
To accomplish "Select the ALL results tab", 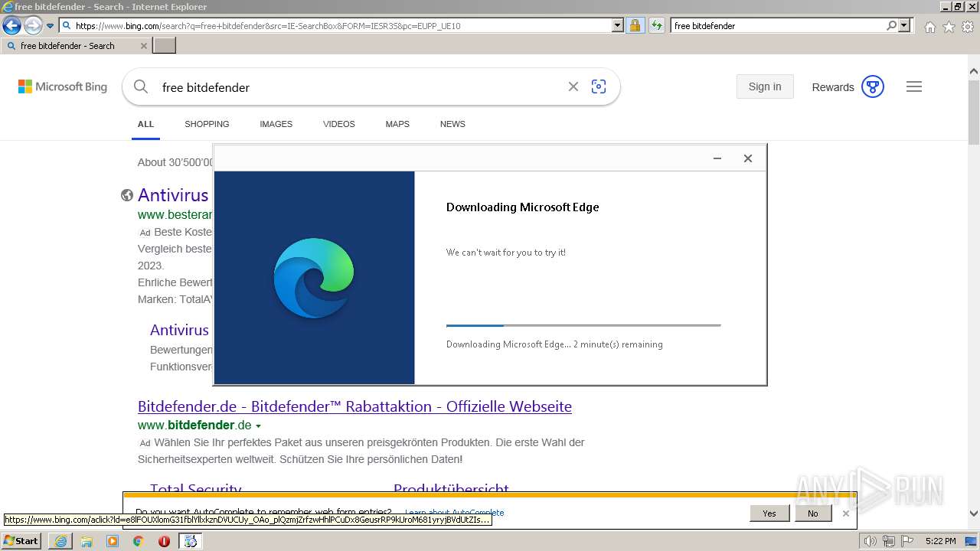I will coord(145,124).
